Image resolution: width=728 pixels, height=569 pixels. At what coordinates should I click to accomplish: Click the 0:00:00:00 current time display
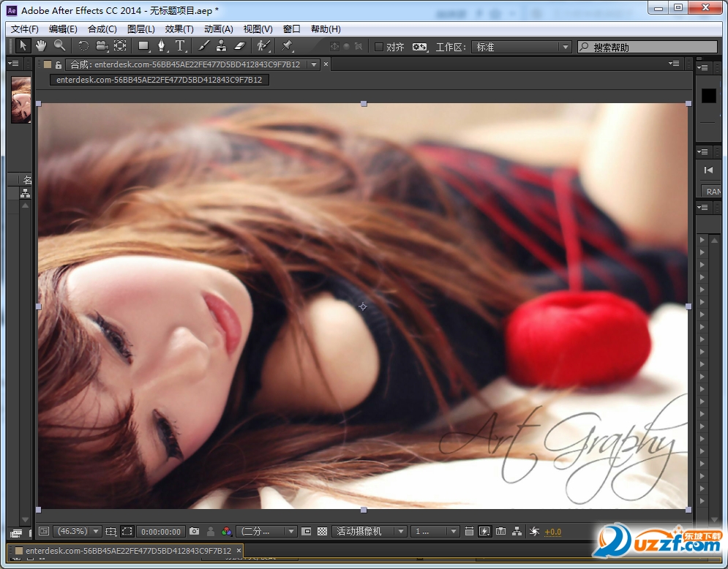click(161, 532)
